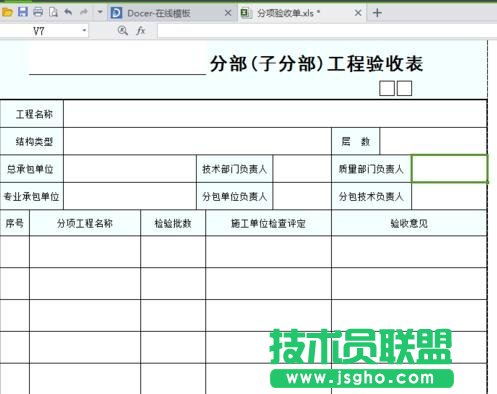Select the 施工单位检查评定 header cell

coord(269,223)
